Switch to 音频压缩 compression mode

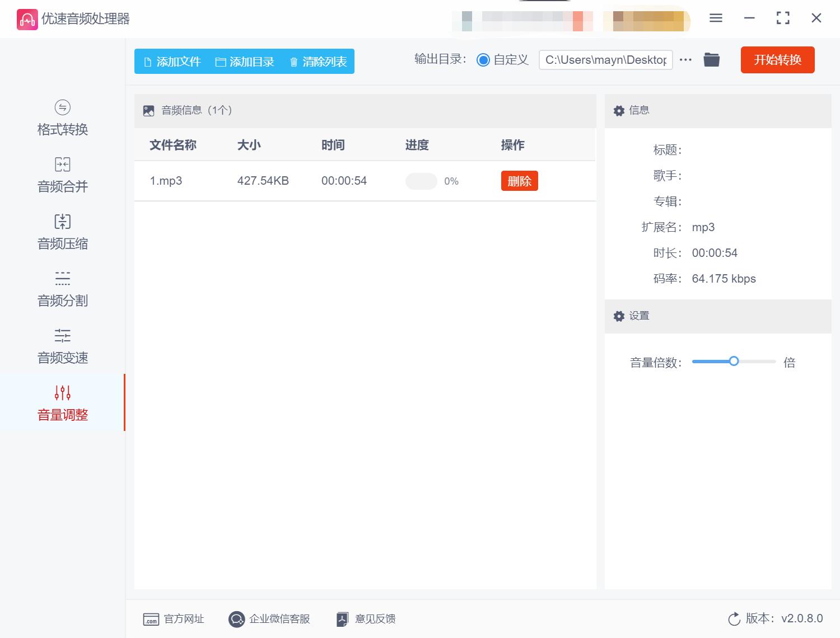62,232
